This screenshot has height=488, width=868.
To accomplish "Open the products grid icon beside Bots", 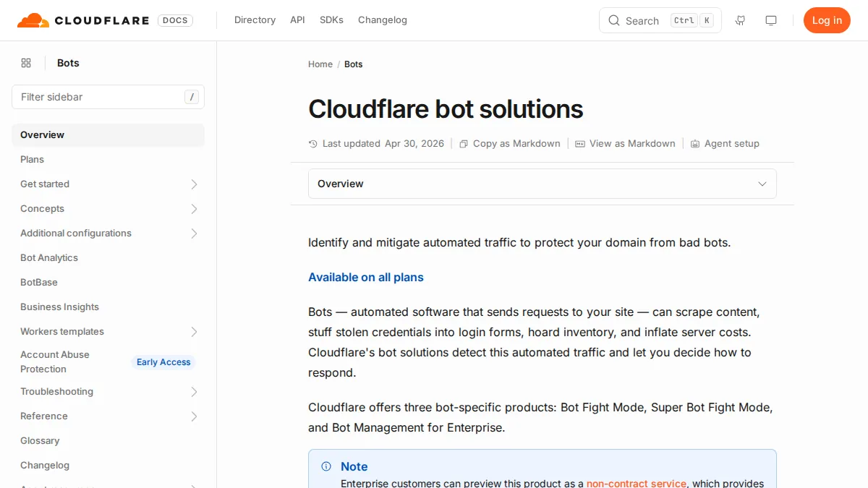I will [26, 63].
